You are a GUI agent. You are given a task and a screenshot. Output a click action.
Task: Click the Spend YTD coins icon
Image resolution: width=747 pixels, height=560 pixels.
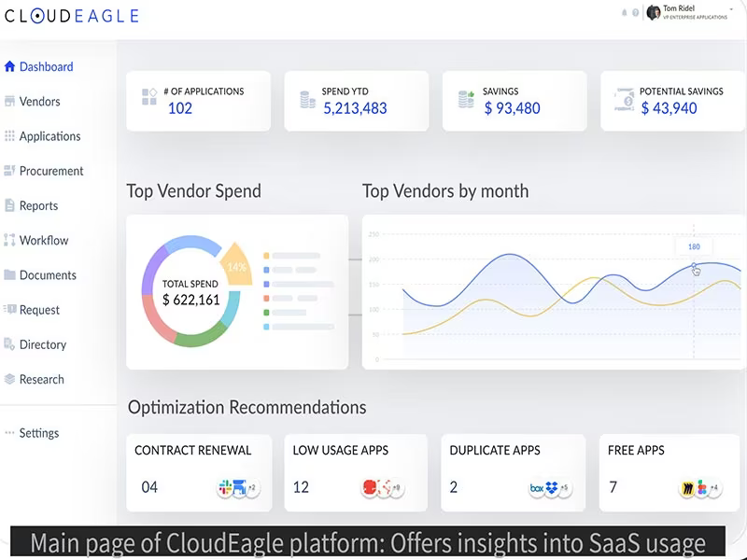pyautogui.click(x=308, y=100)
